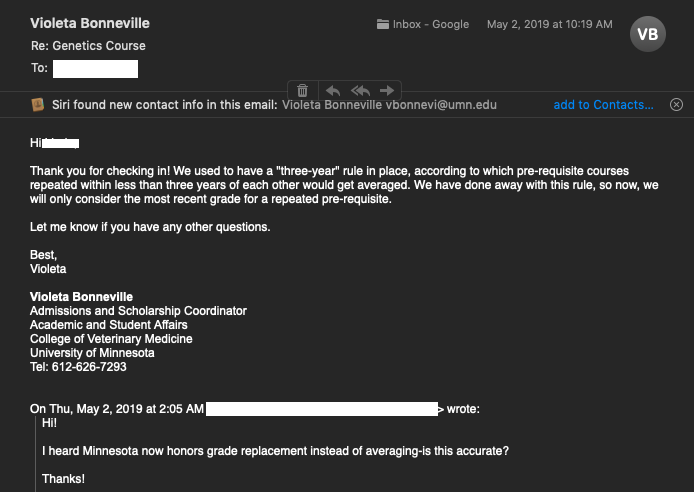Click the forward arrow icon
Image resolution: width=694 pixels, height=492 pixels.
(387, 90)
